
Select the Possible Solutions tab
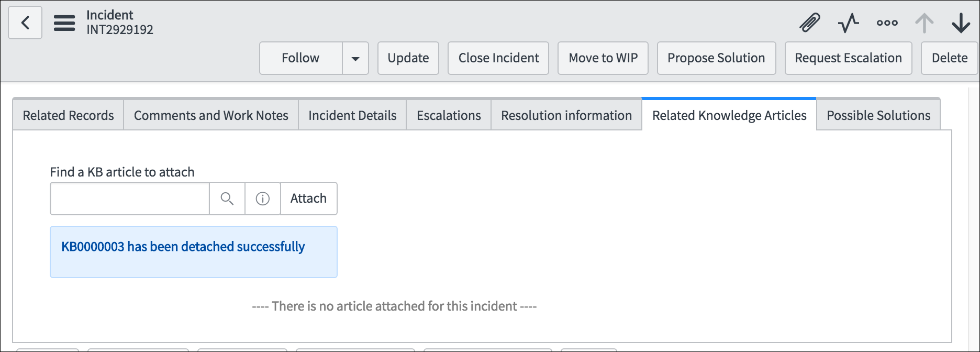tap(877, 115)
